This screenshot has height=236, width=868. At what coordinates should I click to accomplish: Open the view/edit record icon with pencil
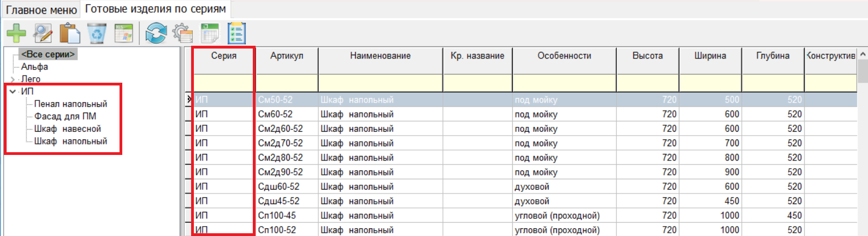[43, 34]
